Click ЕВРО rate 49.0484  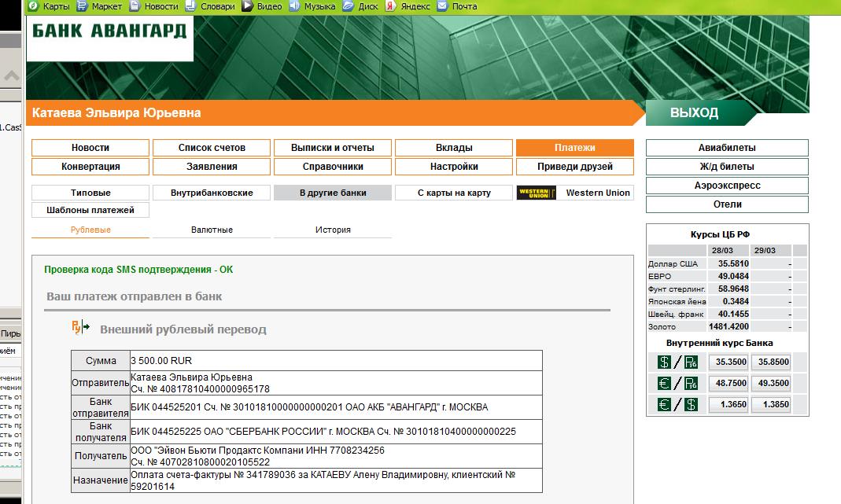pos(733,276)
